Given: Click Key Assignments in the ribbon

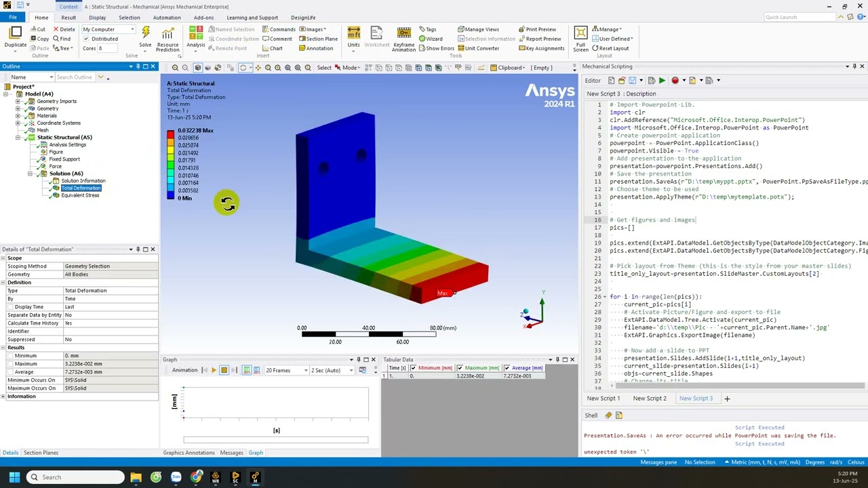Looking at the screenshot, I should [x=541, y=48].
